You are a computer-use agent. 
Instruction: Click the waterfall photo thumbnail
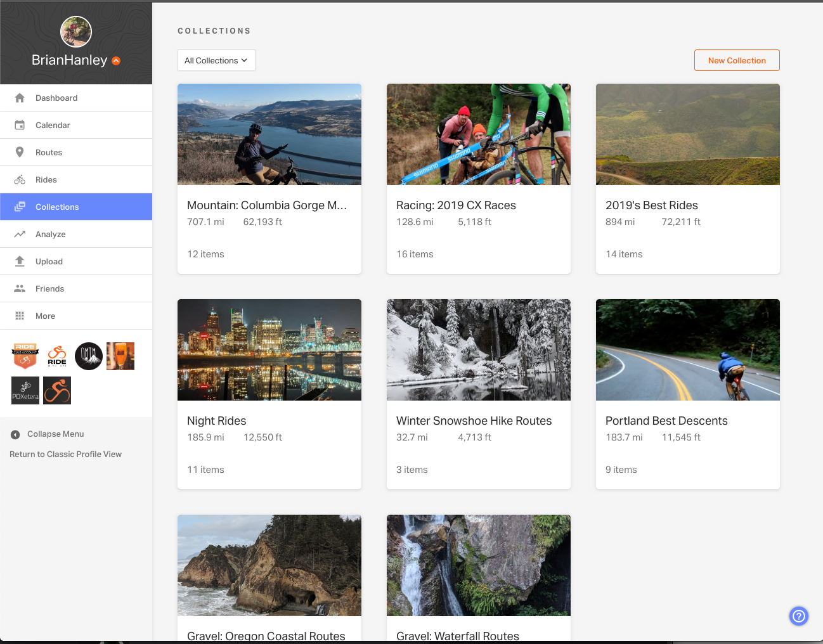click(479, 565)
